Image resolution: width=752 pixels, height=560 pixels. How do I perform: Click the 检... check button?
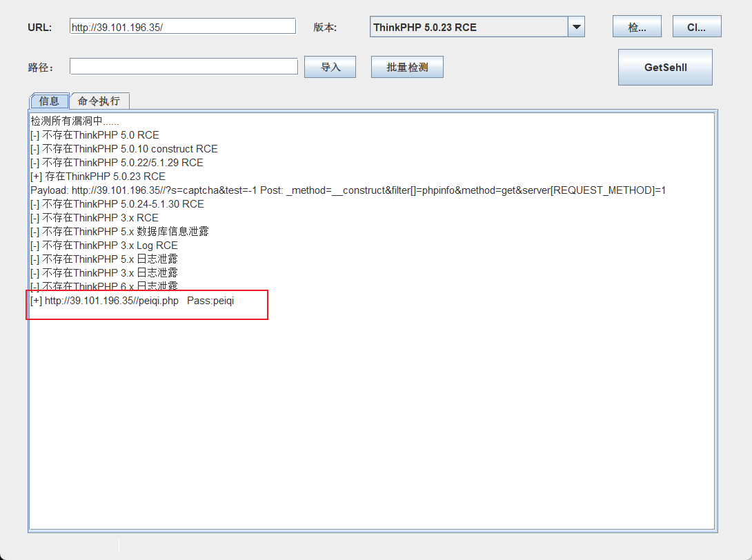637,27
